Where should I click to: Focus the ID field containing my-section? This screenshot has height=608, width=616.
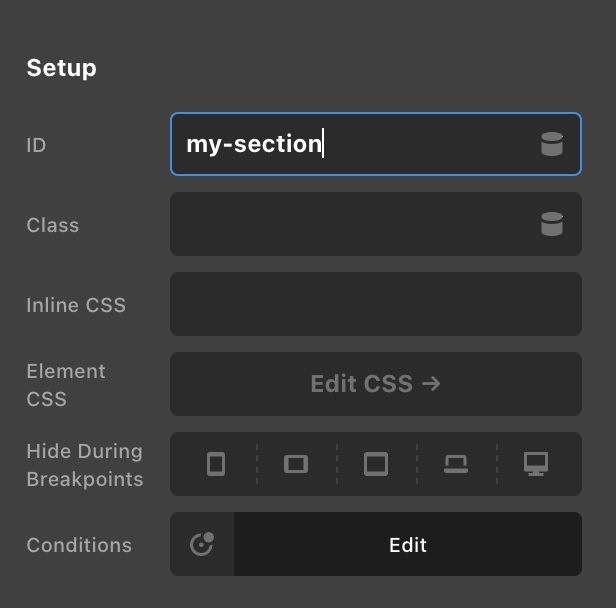pyautogui.click(x=376, y=144)
